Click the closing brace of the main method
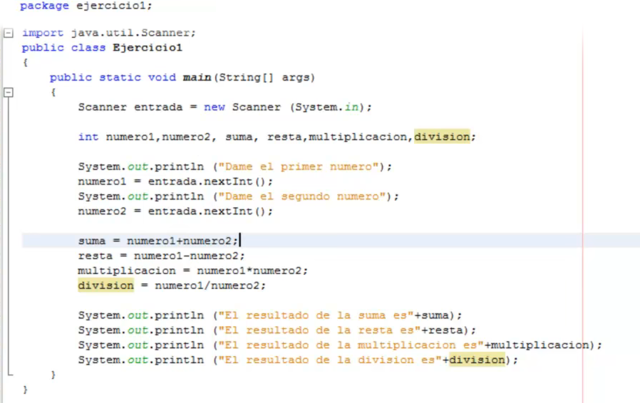640x403 pixels. click(53, 374)
